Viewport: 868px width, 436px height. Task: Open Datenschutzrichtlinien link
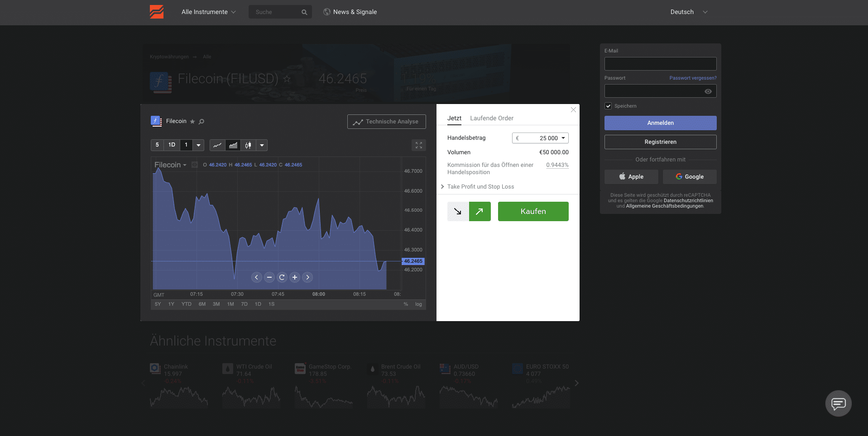pos(688,201)
